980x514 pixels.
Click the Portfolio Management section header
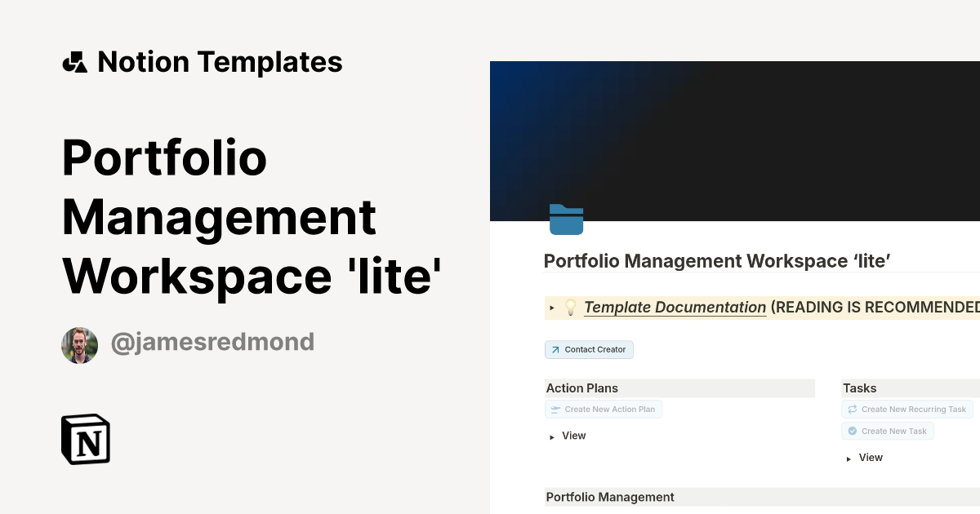point(609,497)
